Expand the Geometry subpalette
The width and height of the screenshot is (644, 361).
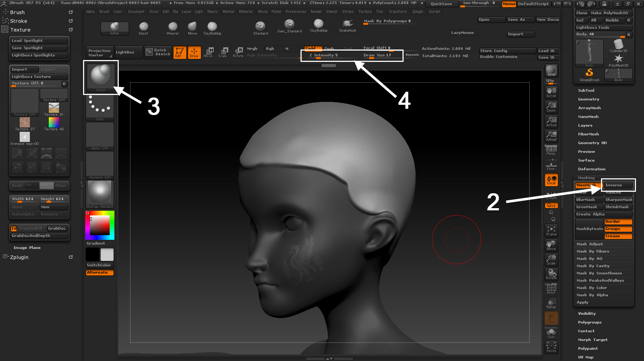click(588, 99)
